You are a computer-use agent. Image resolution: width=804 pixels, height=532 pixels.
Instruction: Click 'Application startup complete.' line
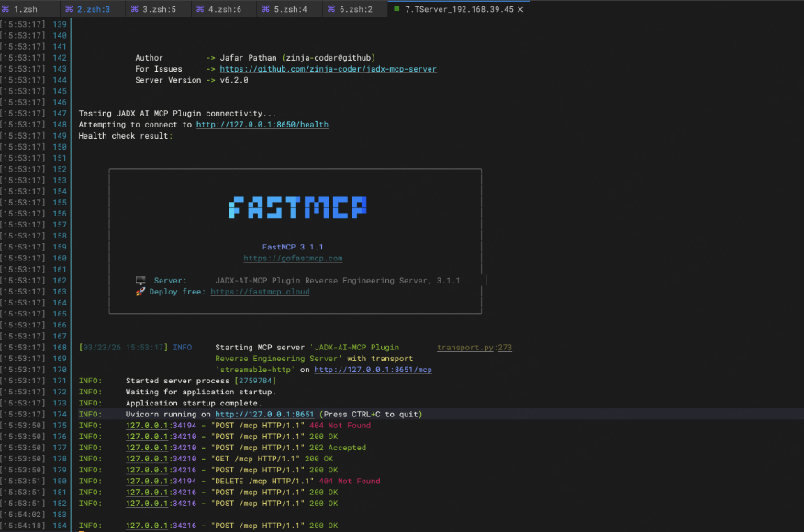[170, 404]
